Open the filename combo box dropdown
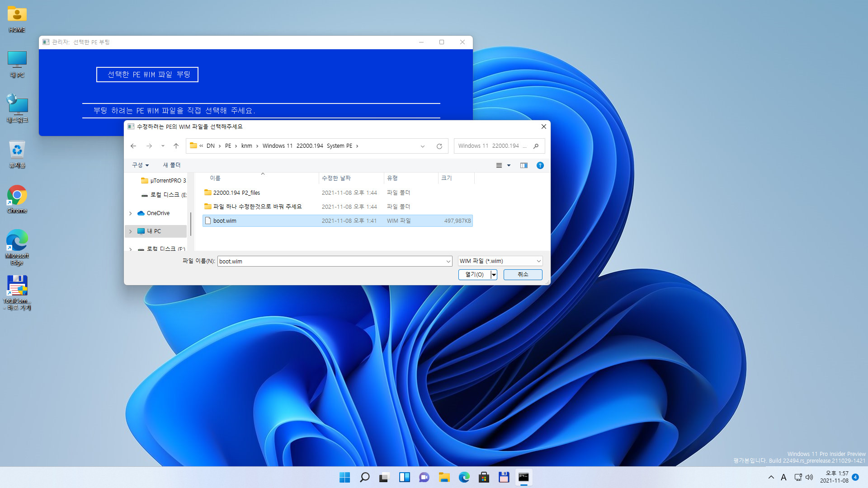 coord(448,261)
